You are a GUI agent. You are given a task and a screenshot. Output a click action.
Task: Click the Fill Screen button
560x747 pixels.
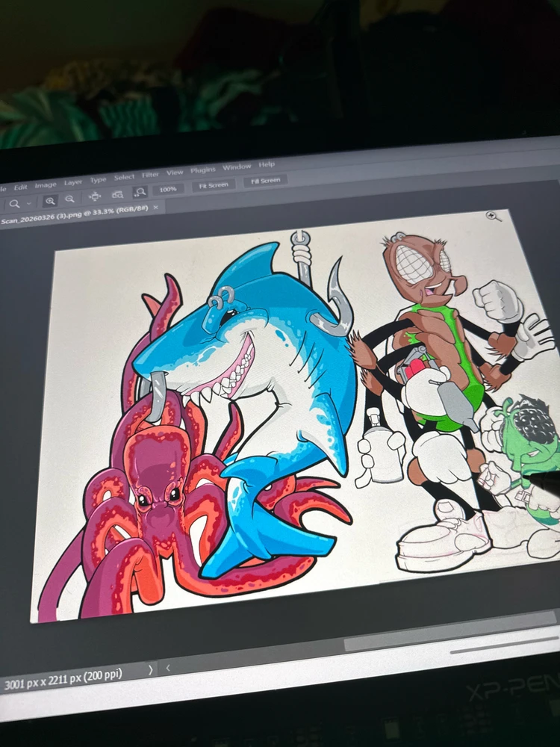point(265,181)
